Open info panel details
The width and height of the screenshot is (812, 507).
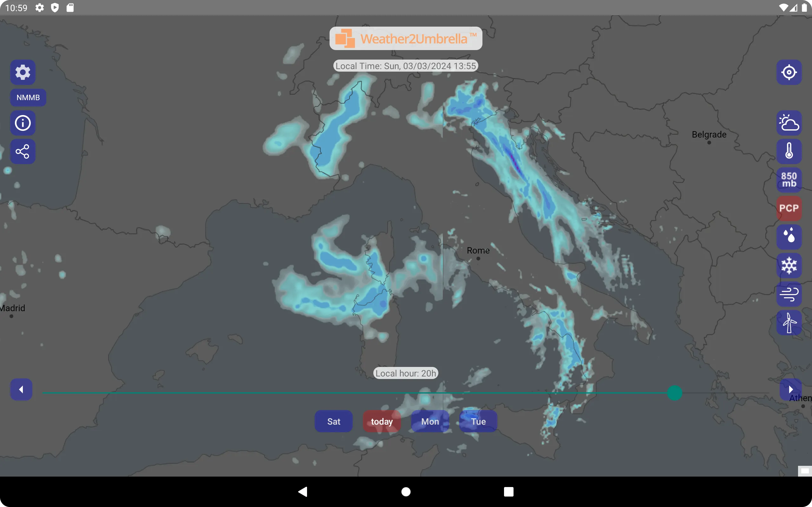point(23,123)
